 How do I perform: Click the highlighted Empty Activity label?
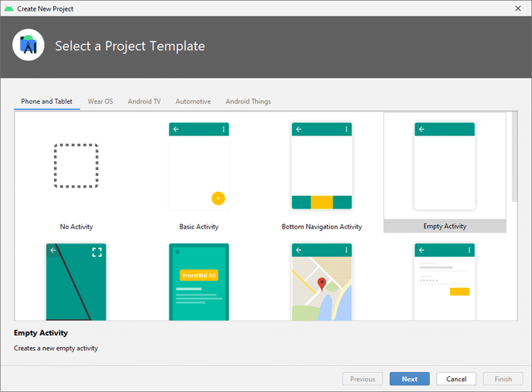(445, 226)
